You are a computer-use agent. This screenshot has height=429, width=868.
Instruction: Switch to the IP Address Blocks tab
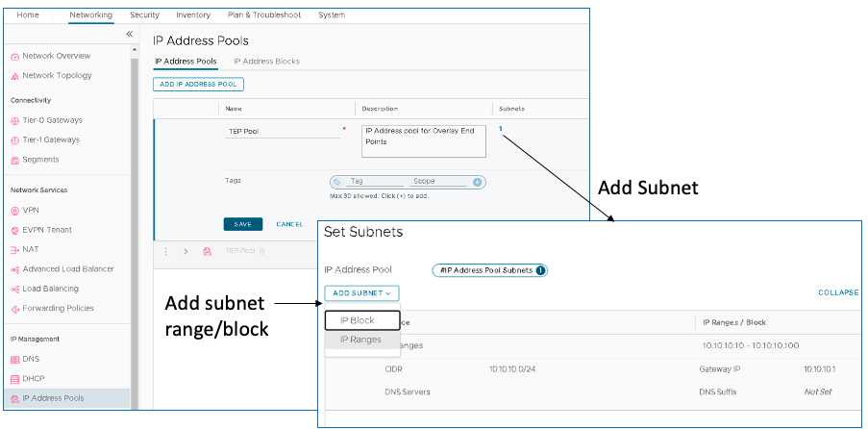click(x=267, y=62)
